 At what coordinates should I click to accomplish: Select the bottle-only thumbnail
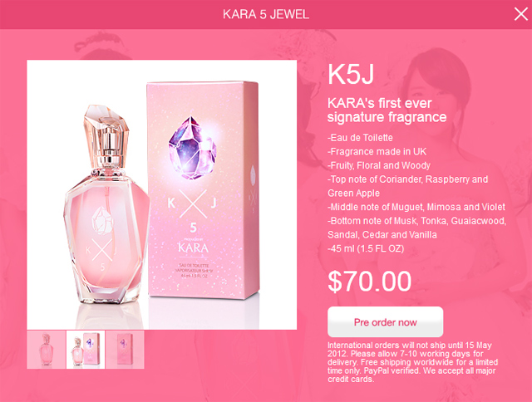point(47,349)
